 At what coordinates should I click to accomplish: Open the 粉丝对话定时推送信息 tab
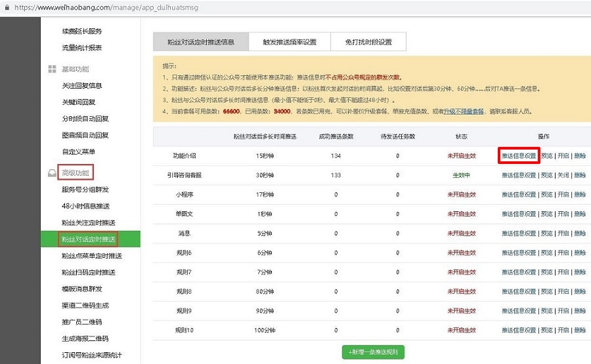click(201, 42)
